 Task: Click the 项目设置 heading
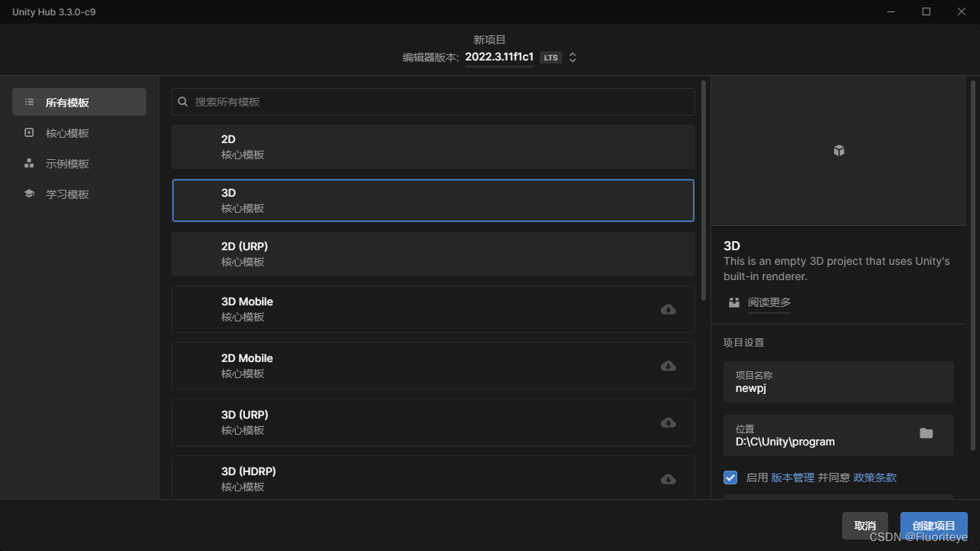[744, 343]
